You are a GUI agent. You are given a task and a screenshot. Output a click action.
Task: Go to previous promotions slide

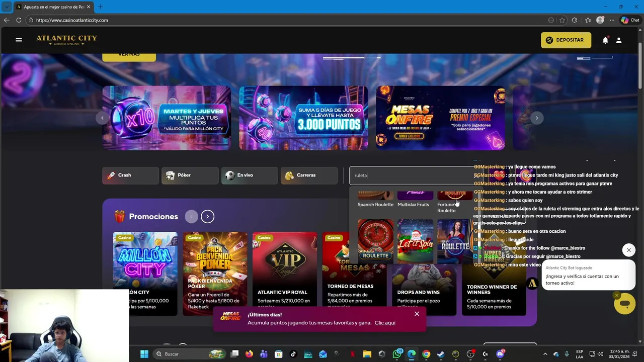(191, 217)
